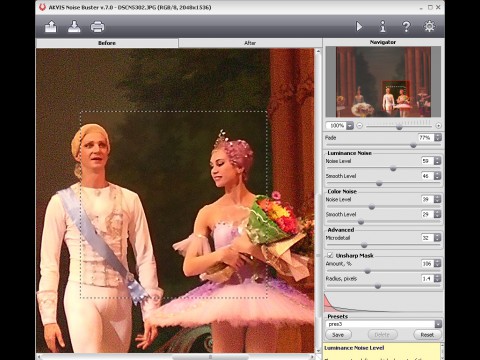Screen dimensions: 480x360
Task: Click the Unsharp Mask Amount slider
Action: [368, 271]
